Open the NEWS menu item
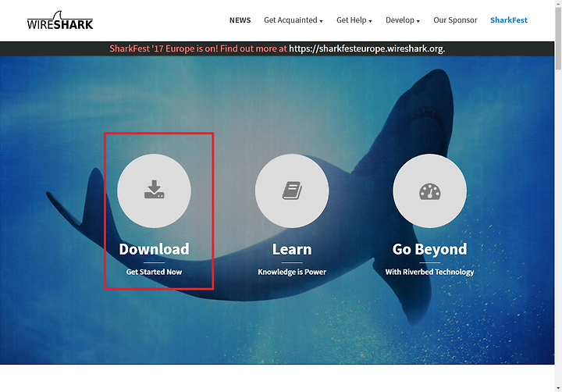 click(240, 20)
